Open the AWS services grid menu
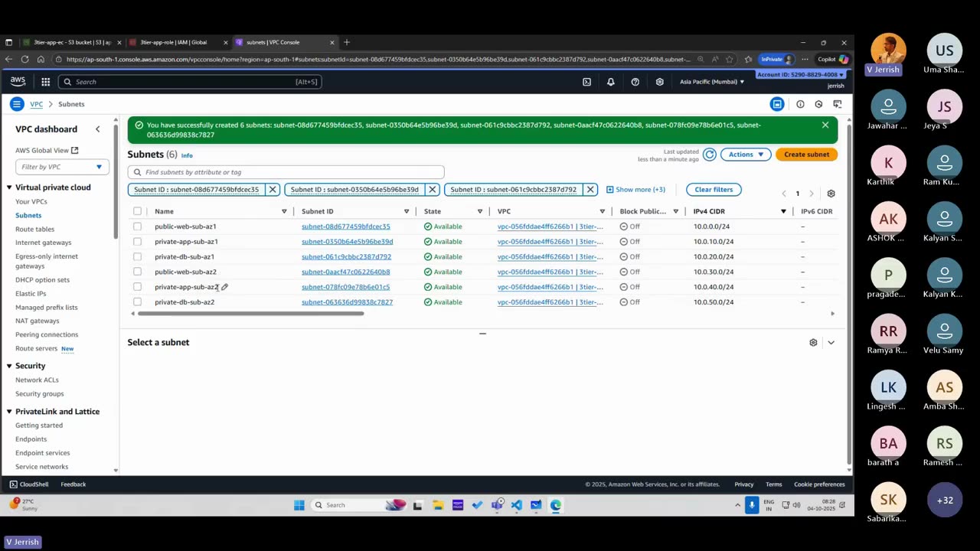The height and width of the screenshot is (551, 980). coord(46,82)
